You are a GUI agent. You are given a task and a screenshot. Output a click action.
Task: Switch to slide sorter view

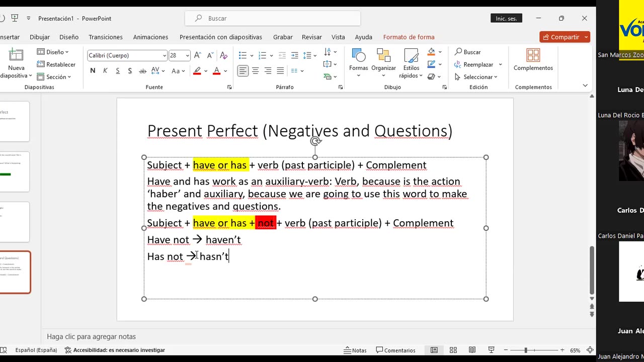point(453,350)
